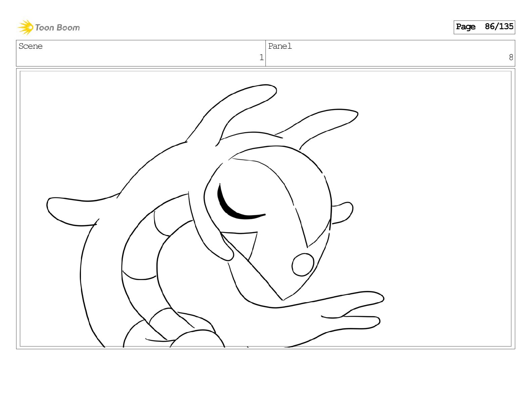Image resolution: width=532 pixels, height=411 pixels.
Task: Click the scene number 1
Action: click(x=261, y=57)
